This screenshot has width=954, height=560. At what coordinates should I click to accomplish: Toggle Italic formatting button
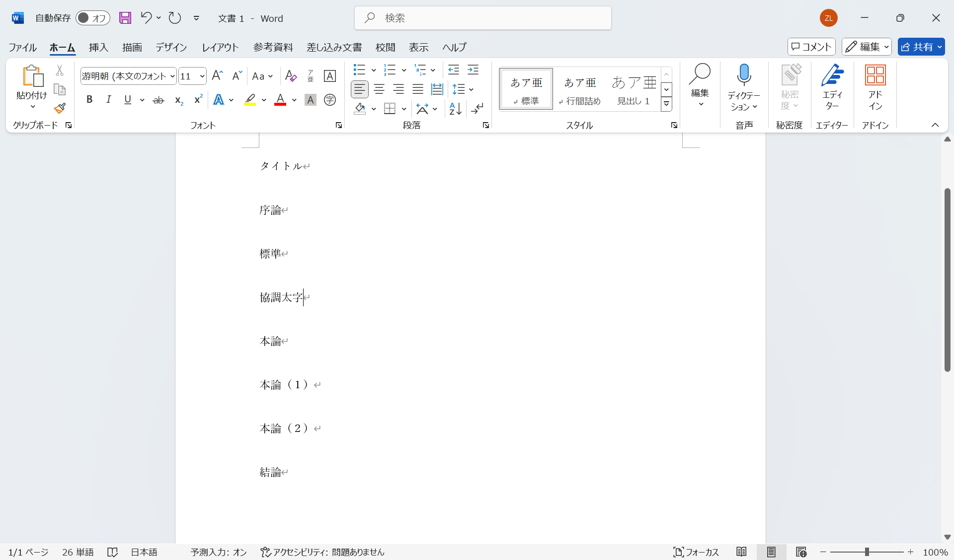tap(108, 100)
